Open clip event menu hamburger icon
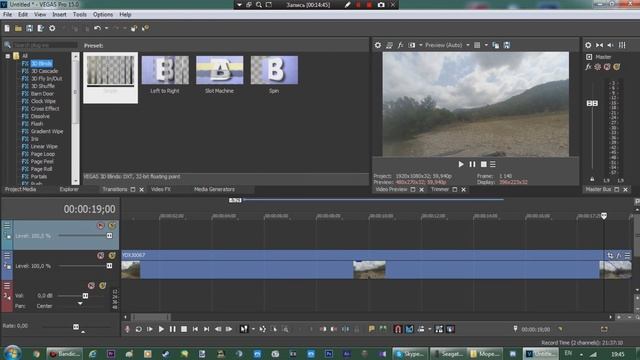This screenshot has width=640, height=360. [627, 256]
